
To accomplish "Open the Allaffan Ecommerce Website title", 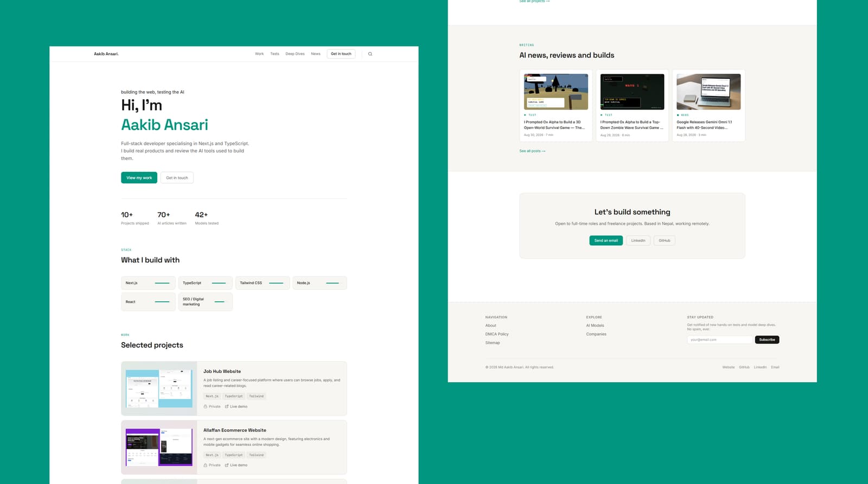I will [235, 430].
